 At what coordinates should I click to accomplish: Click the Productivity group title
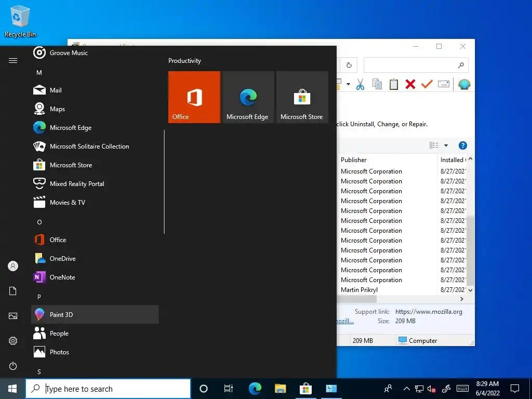184,61
